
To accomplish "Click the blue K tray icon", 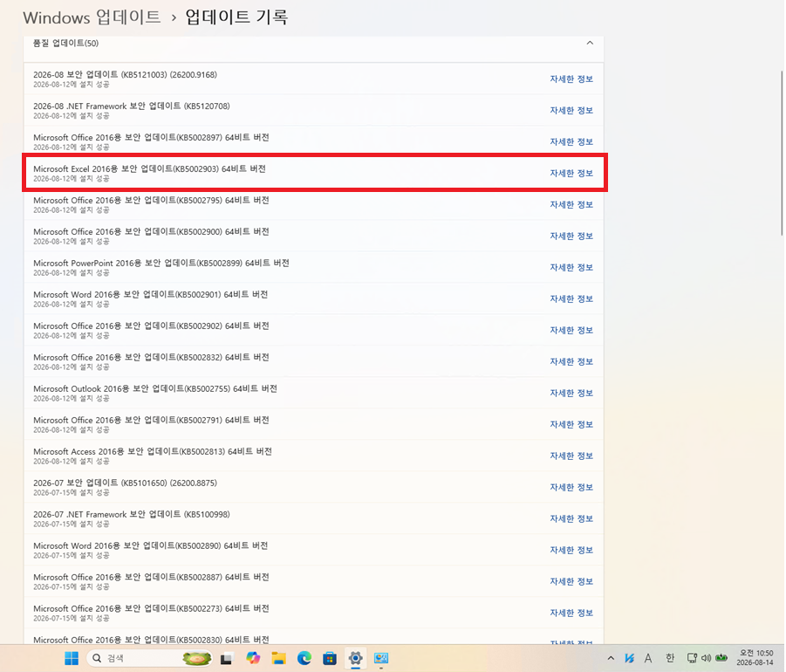I will tap(630, 658).
